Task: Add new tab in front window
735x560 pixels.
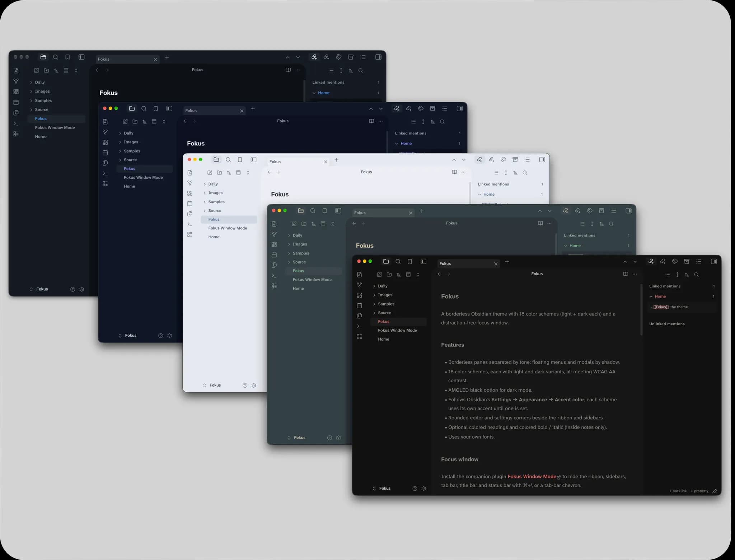Action: pyautogui.click(x=507, y=262)
